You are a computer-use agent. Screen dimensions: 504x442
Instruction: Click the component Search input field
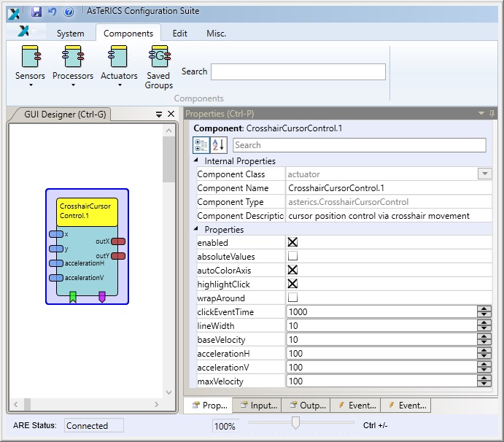pos(298,71)
